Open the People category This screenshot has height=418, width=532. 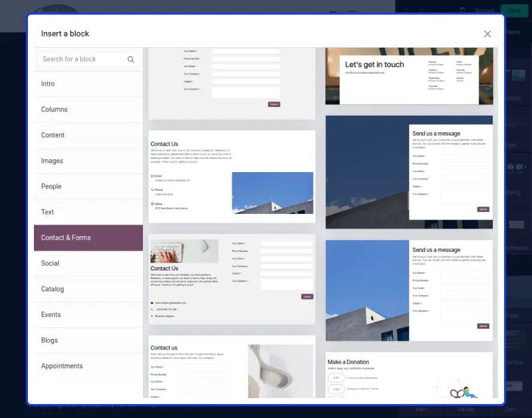[88, 187]
